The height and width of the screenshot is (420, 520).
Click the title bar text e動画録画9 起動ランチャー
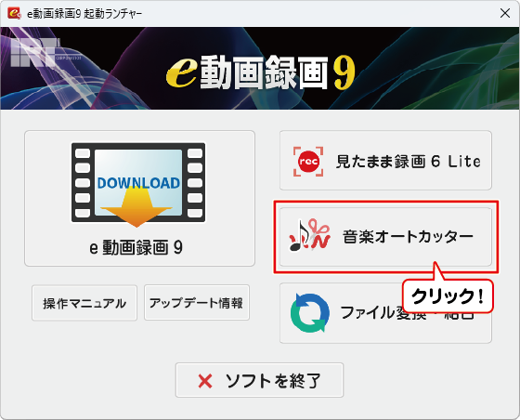click(84, 14)
